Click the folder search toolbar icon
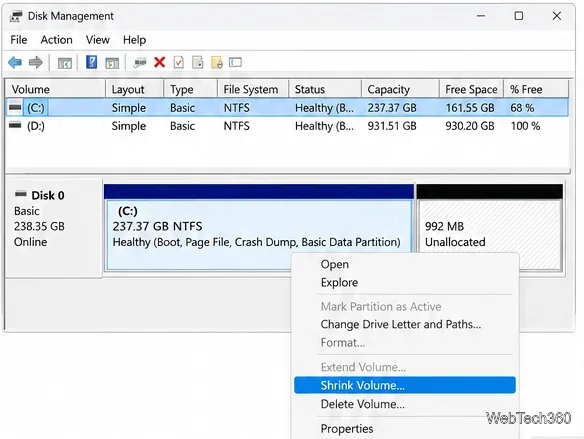This screenshot has height=439, width=584. [x=217, y=62]
